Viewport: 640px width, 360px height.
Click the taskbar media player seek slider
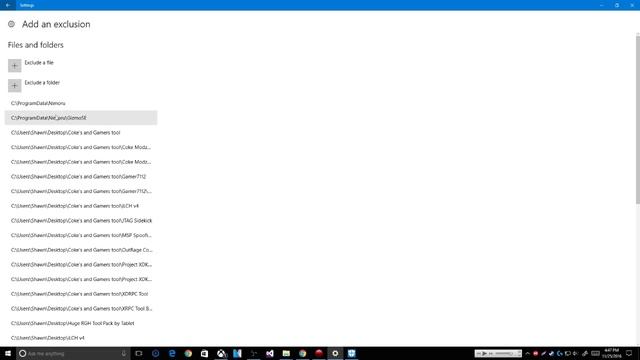click(x=504, y=353)
